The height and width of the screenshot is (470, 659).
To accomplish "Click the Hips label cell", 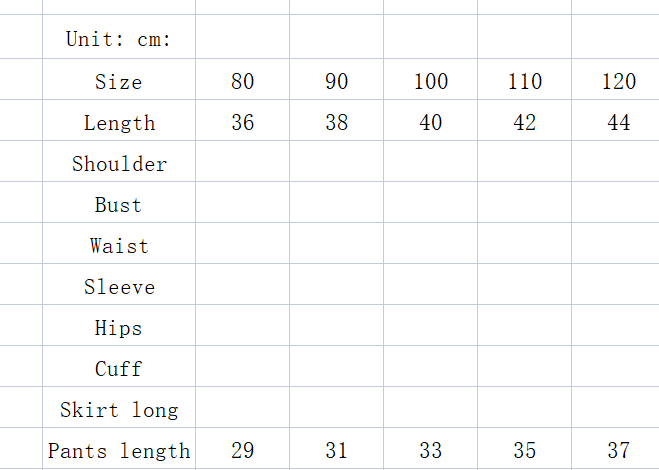I will click(118, 327).
